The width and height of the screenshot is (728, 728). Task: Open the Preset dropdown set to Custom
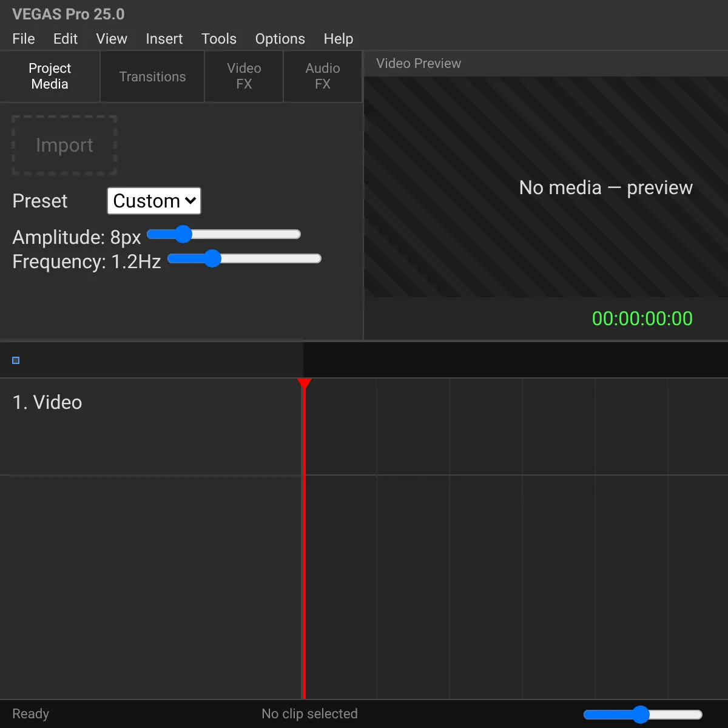(x=154, y=201)
